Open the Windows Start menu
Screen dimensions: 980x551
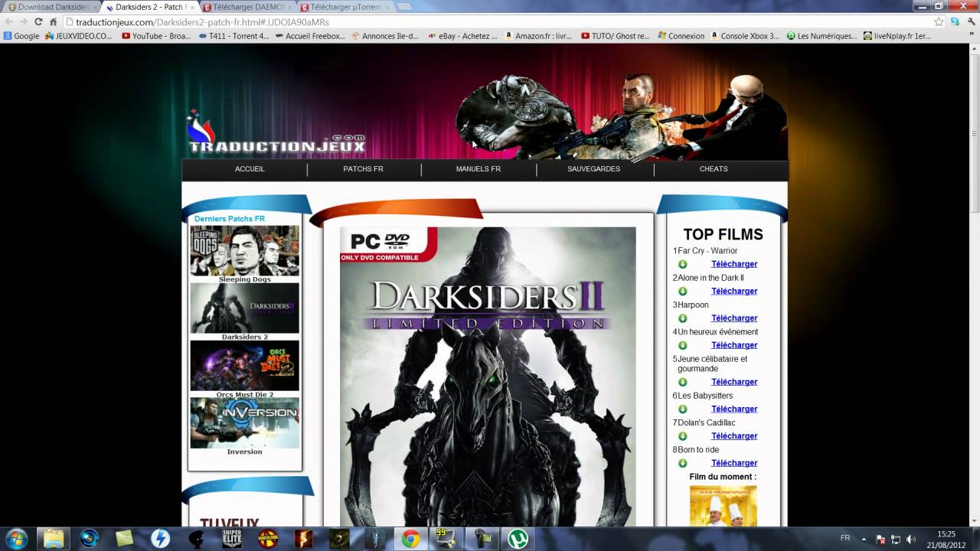click(16, 538)
